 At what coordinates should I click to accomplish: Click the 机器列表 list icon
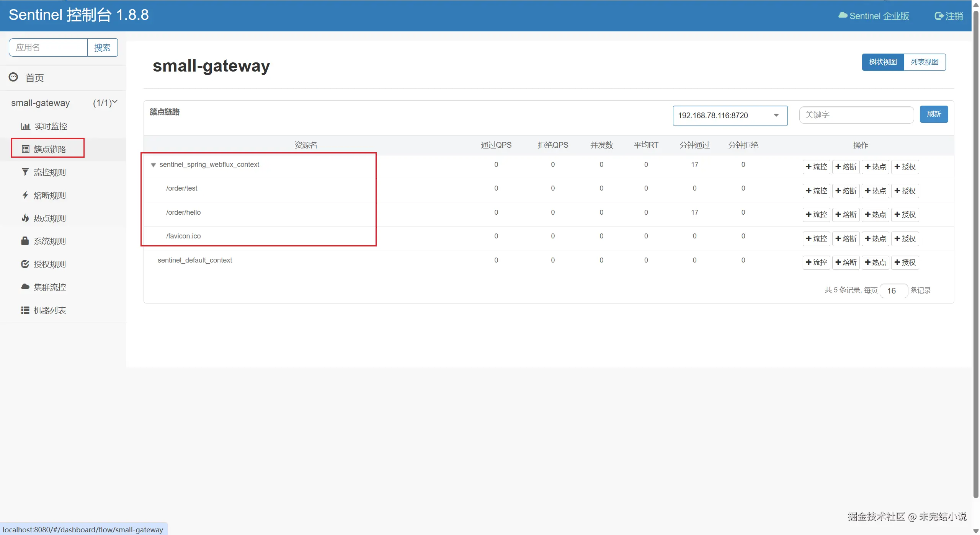coord(25,310)
